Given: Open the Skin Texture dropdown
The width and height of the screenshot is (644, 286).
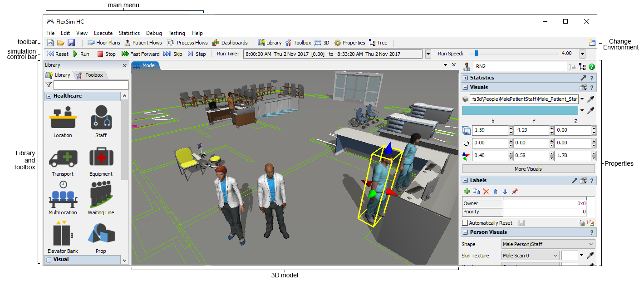Looking at the screenshot, I should 531,256.
